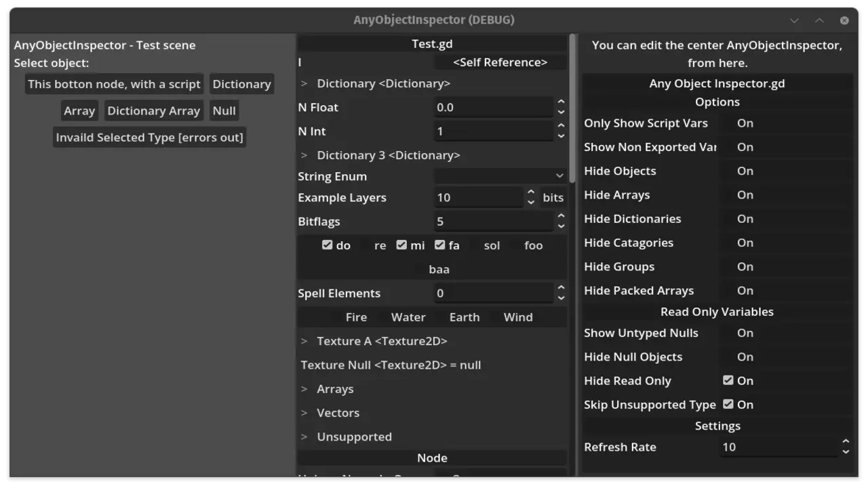The width and height of the screenshot is (868, 488).
Task: Uncheck the 'do' bitflag checkbox
Action: point(336,245)
